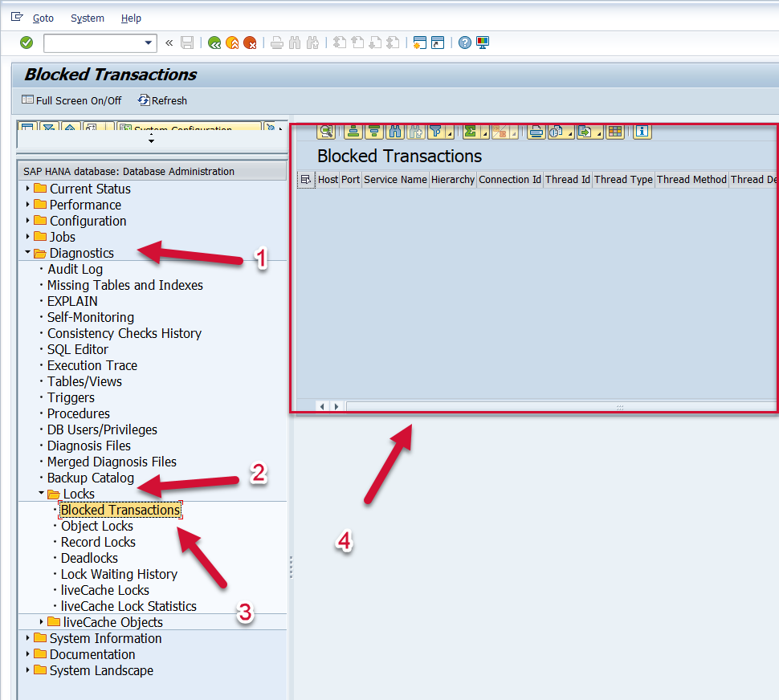
Task: Click the green Back arrow icon
Action: point(214,43)
